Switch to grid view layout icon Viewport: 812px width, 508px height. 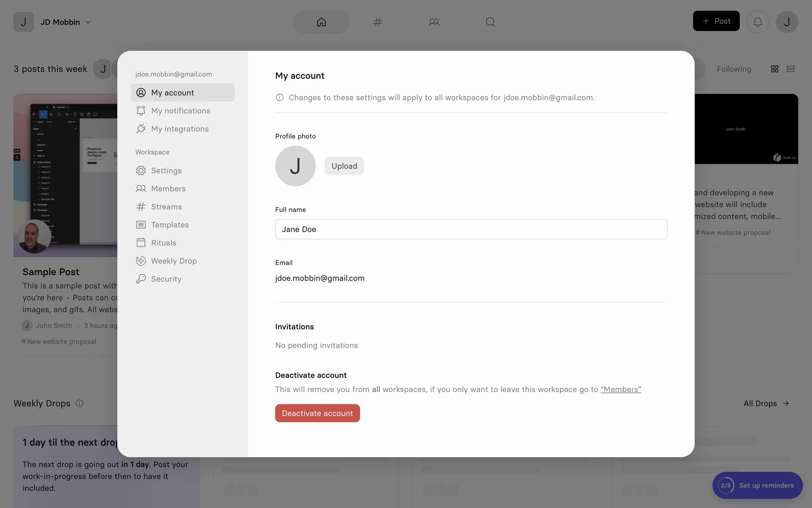tap(774, 69)
